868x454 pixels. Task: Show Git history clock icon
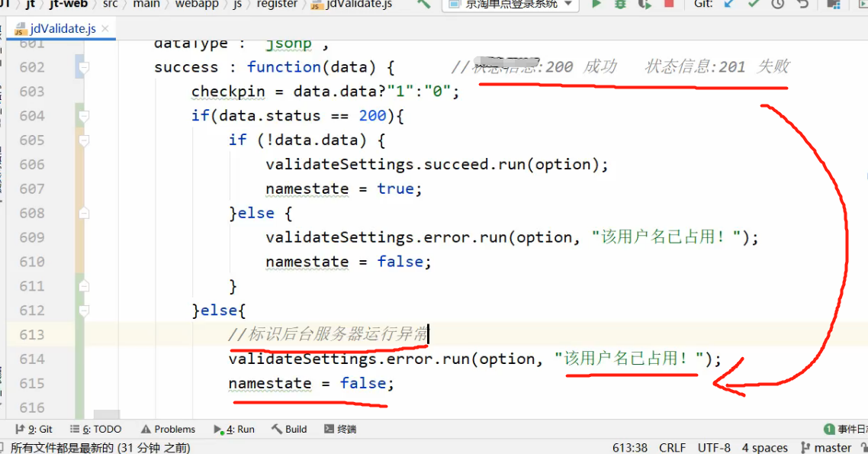click(778, 4)
